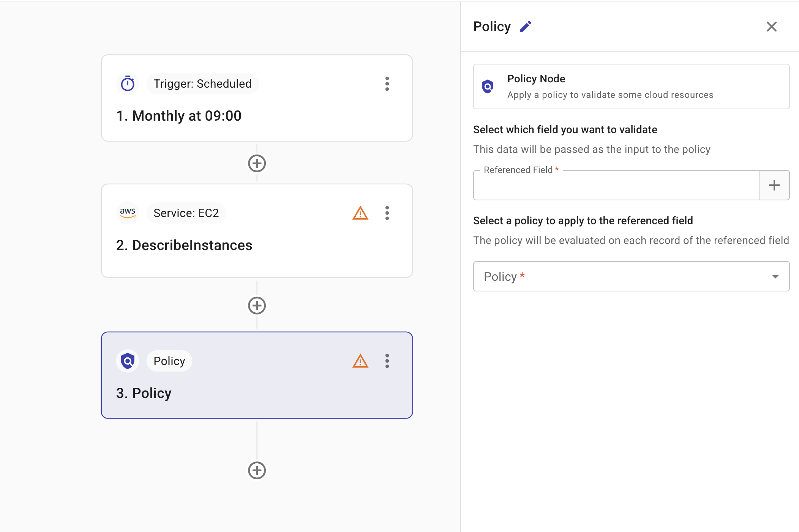Image resolution: width=799 pixels, height=532 pixels.
Task: Click the pencil icon to rename Policy
Action: [x=526, y=27]
